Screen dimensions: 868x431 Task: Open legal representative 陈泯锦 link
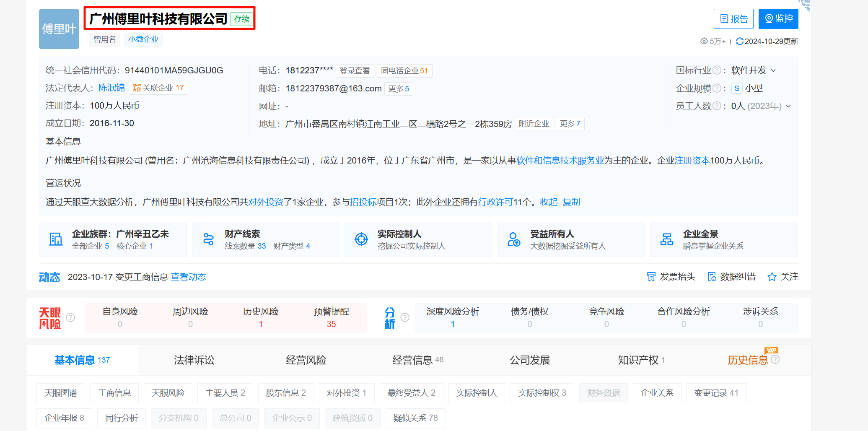(x=111, y=88)
